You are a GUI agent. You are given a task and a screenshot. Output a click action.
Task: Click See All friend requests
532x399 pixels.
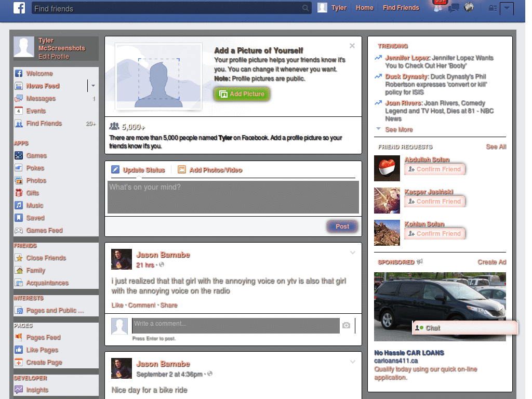496,147
